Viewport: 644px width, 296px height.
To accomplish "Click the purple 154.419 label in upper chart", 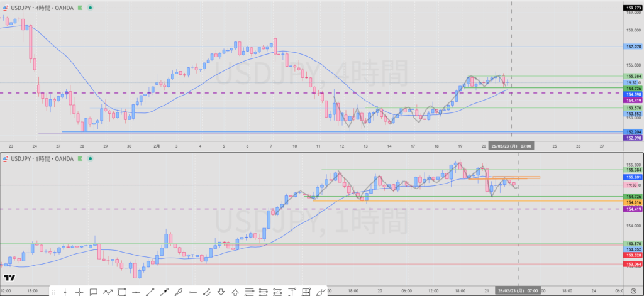I will pyautogui.click(x=632, y=100).
